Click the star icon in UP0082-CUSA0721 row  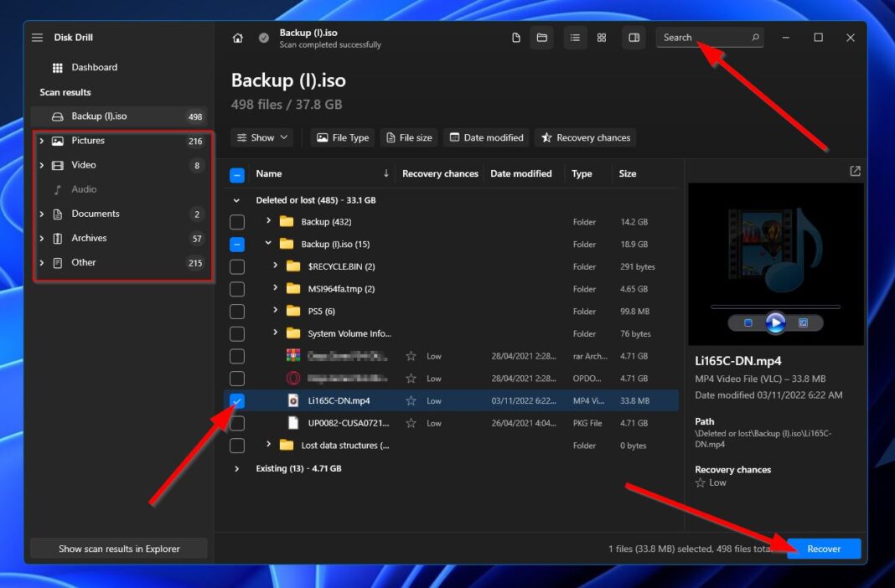(x=411, y=423)
